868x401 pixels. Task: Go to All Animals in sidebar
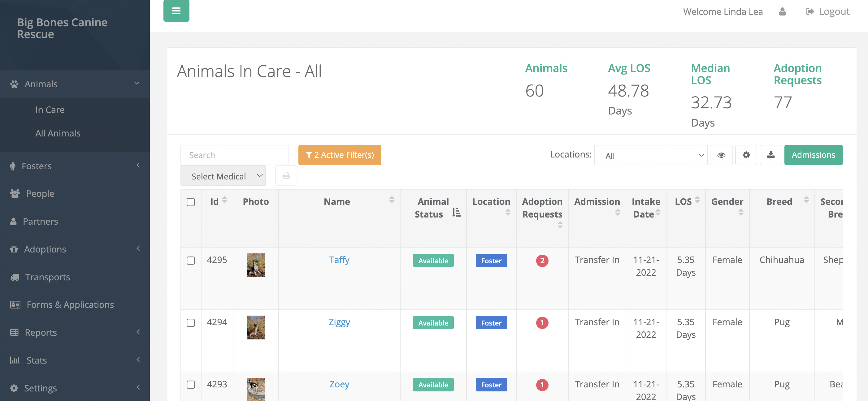58,133
